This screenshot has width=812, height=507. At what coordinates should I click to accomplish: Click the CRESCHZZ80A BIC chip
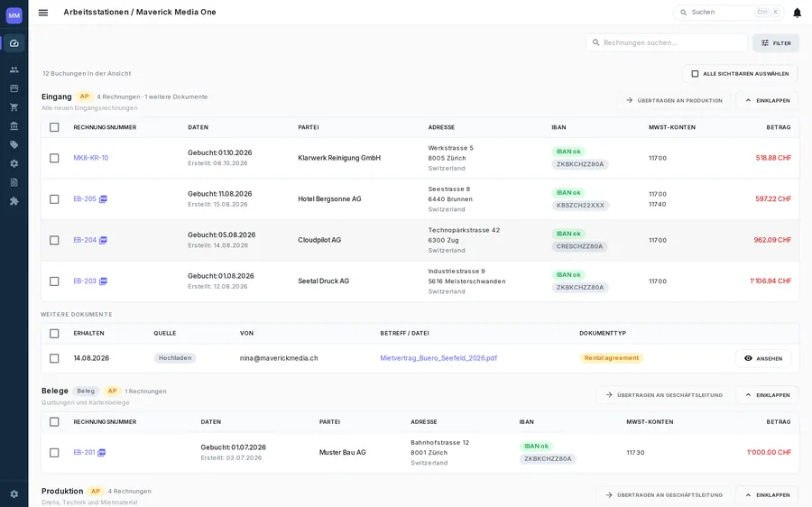(579, 246)
